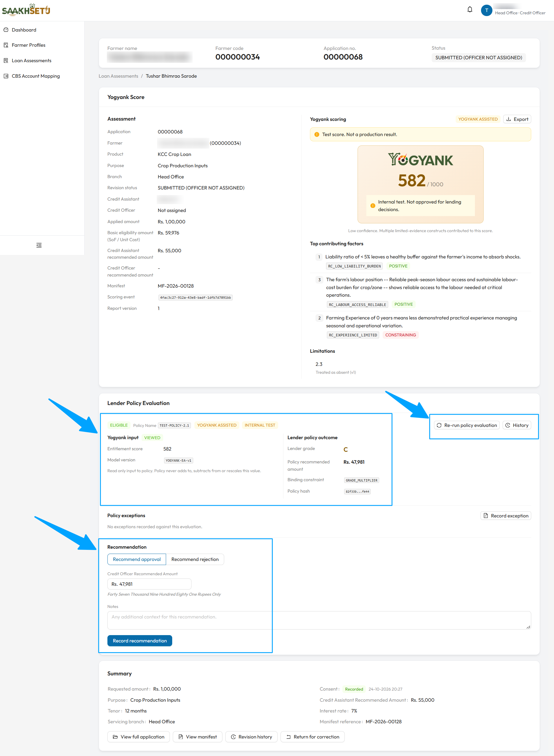
Task: Open View full application
Action: click(x=138, y=737)
